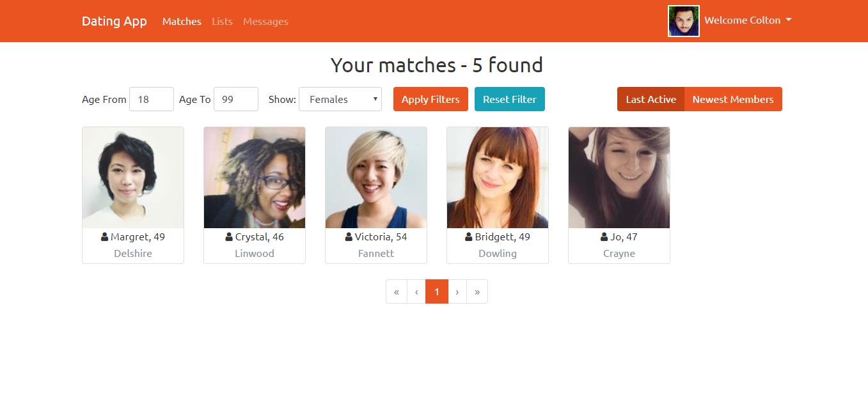Go to last page with double-right arrow
This screenshot has width=868, height=395.
click(x=477, y=291)
